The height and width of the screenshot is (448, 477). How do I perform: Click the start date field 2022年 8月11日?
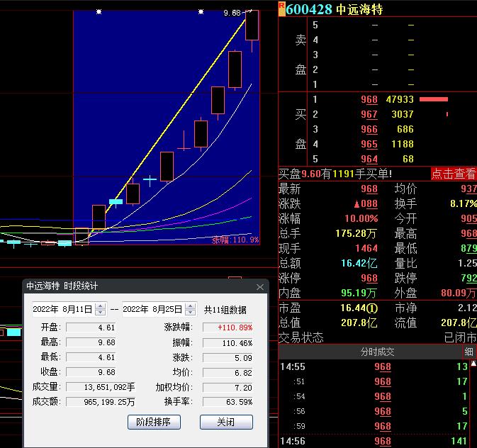pyautogui.click(x=62, y=310)
